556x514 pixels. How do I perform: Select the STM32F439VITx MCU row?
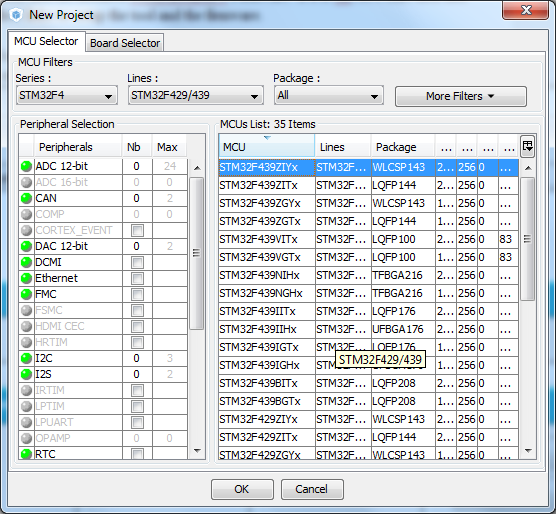coord(368,239)
